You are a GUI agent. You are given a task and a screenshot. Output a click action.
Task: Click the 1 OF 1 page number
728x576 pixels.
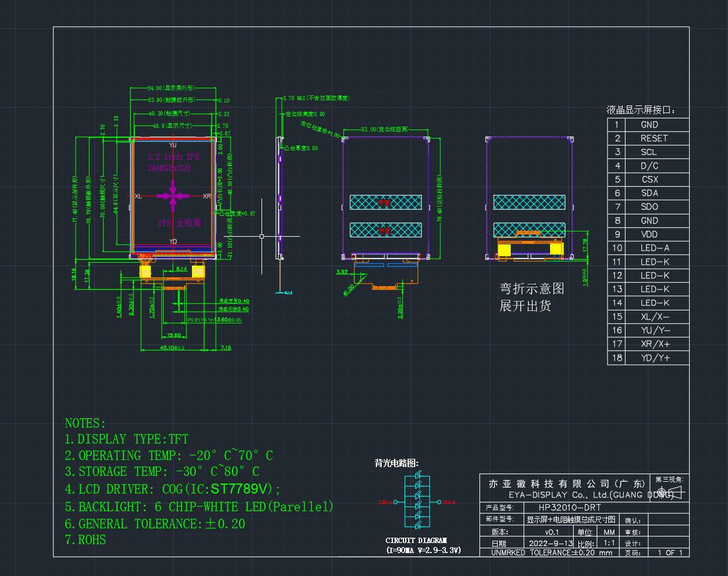click(670, 552)
